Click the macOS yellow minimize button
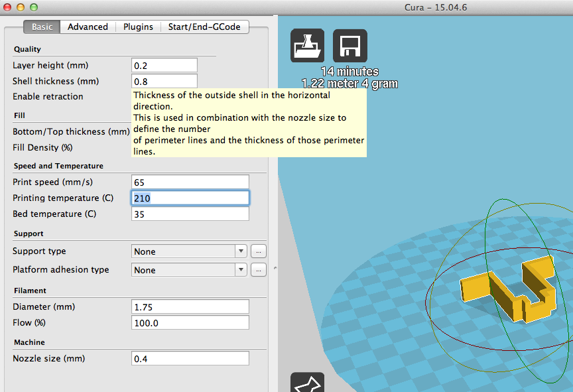This screenshot has width=573, height=392. [x=21, y=7]
